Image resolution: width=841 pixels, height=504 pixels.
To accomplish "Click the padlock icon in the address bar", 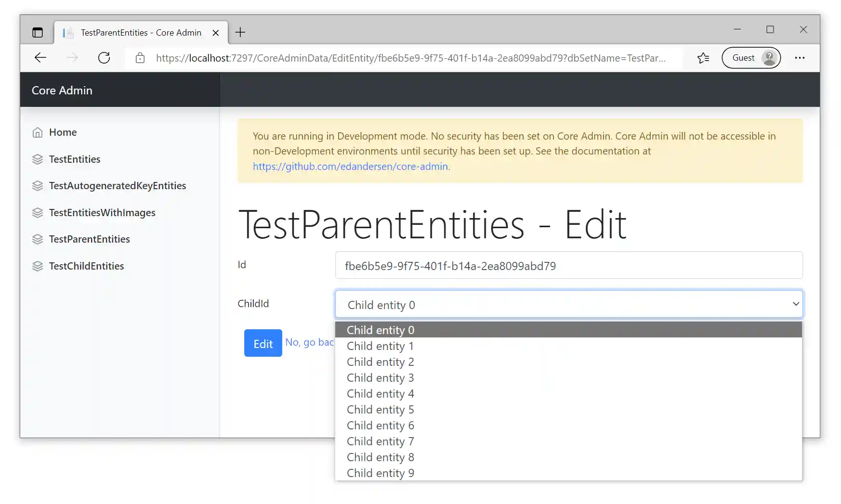I will click(x=140, y=58).
